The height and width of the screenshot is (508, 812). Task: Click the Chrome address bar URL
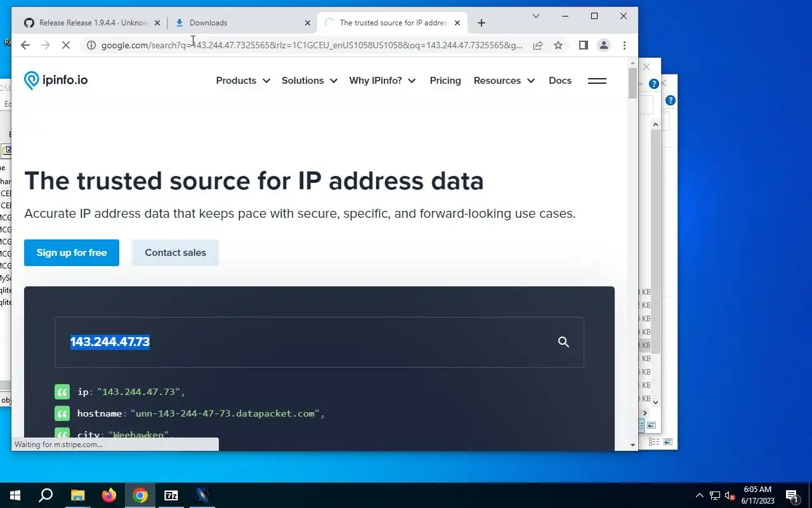(311, 45)
